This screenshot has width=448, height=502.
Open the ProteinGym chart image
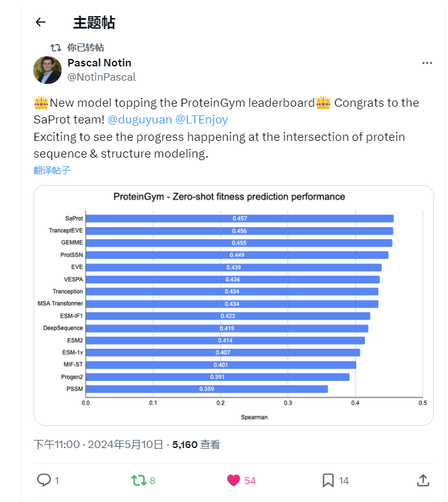[x=233, y=305]
